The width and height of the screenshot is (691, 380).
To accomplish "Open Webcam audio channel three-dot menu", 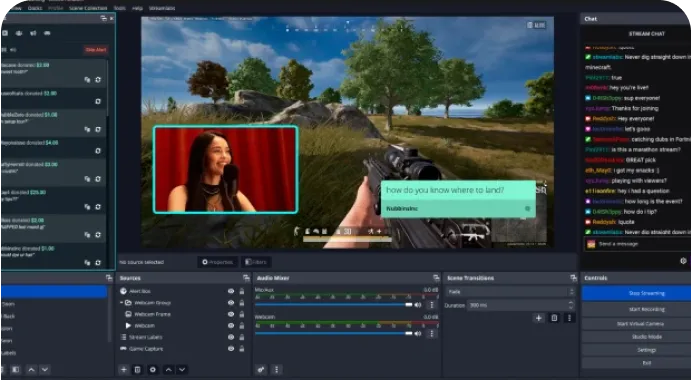I will coord(431,334).
